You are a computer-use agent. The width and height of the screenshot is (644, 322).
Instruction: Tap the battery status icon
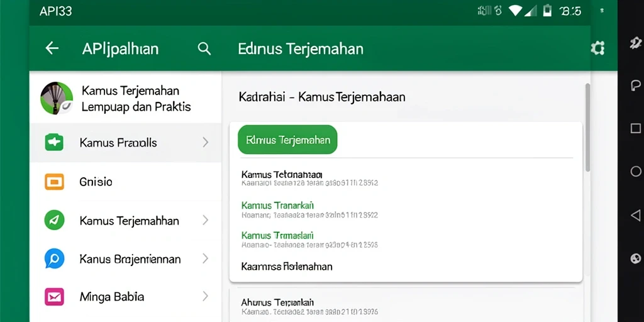547,10
